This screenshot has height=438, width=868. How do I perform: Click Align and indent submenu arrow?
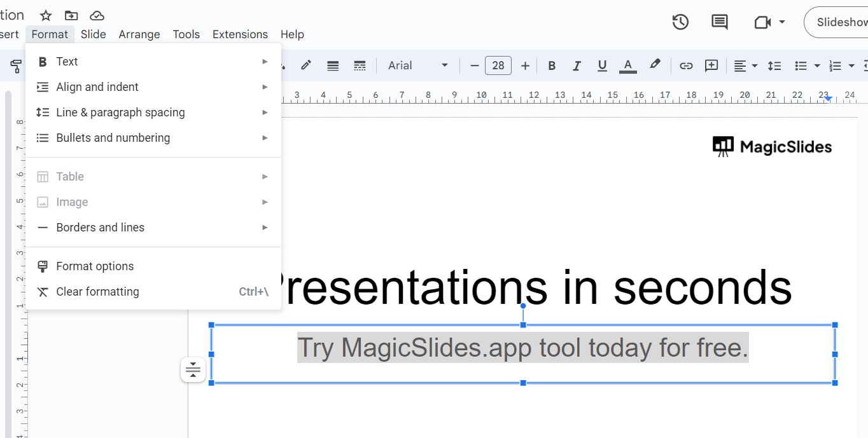[x=265, y=87]
